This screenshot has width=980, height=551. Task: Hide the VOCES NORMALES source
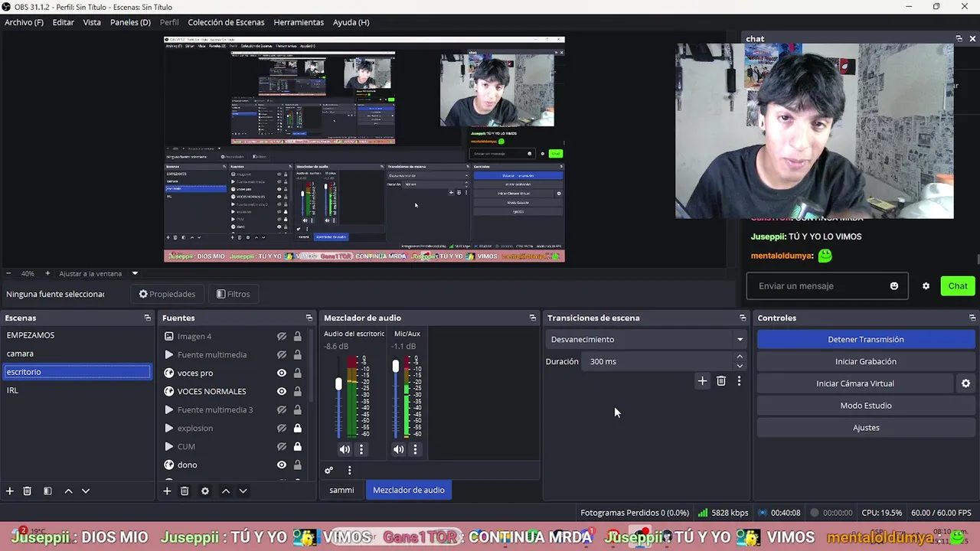[282, 391]
